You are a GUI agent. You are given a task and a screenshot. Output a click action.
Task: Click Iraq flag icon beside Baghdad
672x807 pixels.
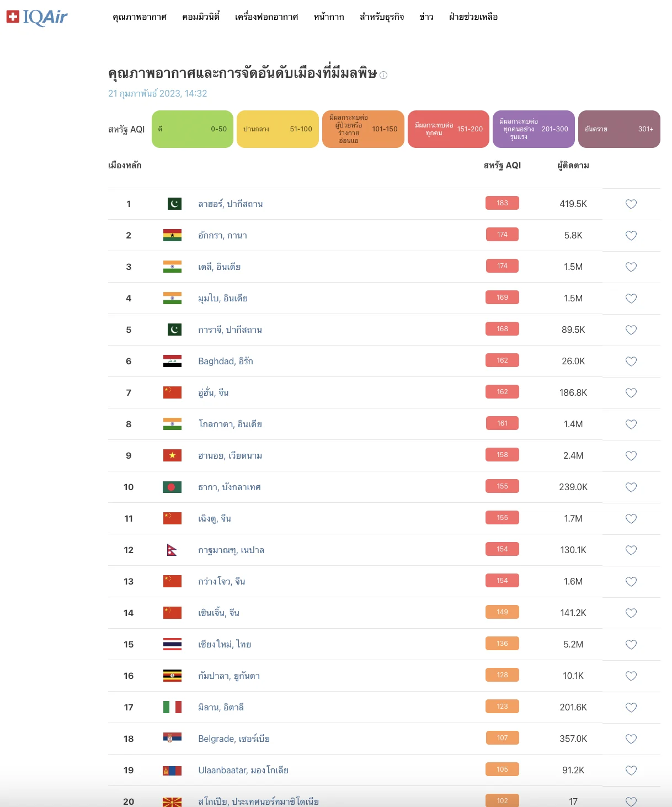pos(172,361)
